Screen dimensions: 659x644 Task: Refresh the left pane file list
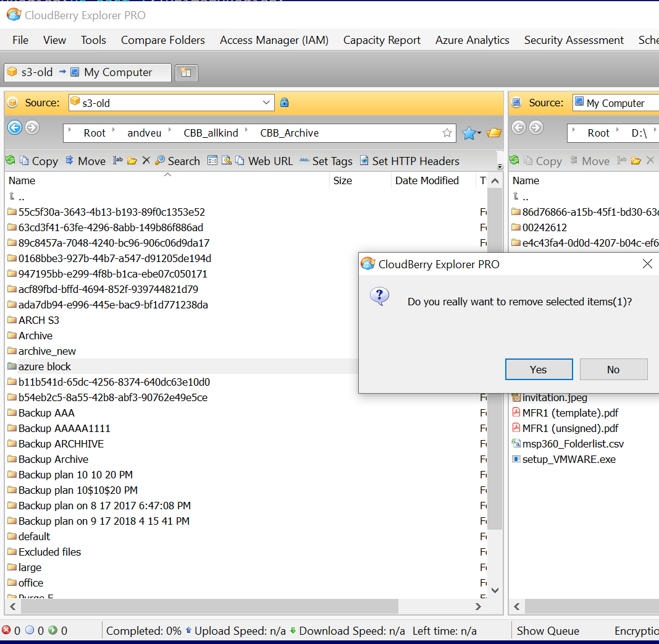[10, 160]
